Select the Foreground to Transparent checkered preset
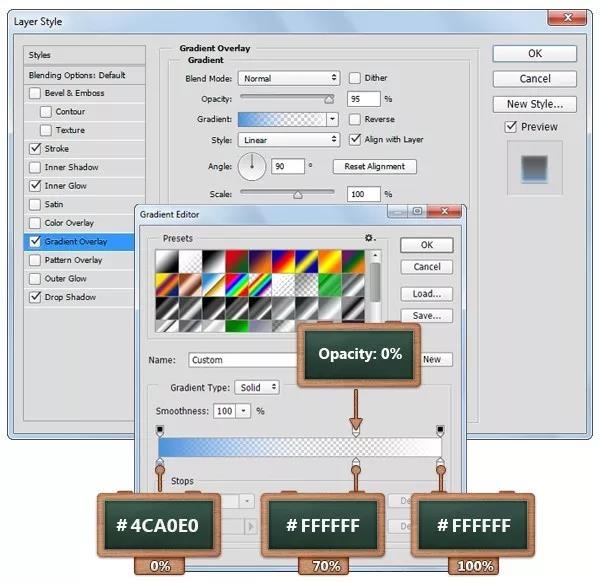Image resolution: width=600 pixels, height=582 pixels. 191,261
